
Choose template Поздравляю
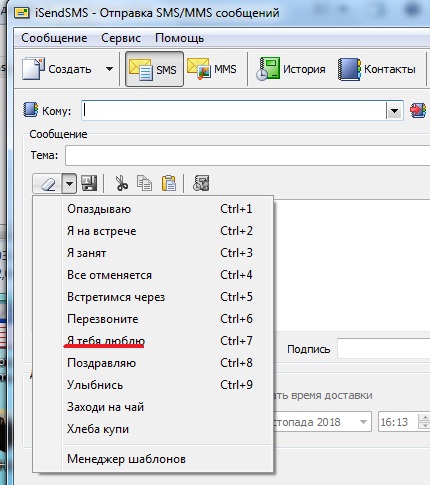[153, 363]
